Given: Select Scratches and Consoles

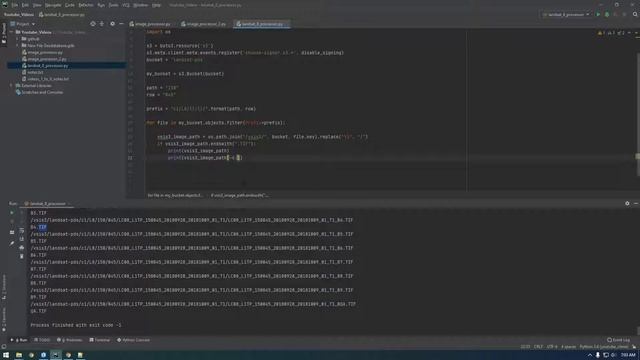Looking at the screenshot, I should (x=39, y=92).
